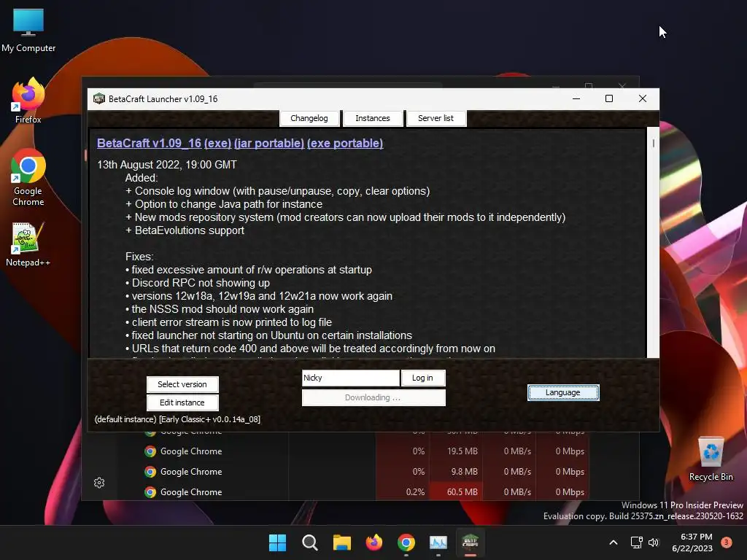
Task: Open the Recycle Bin
Action: [x=711, y=459]
